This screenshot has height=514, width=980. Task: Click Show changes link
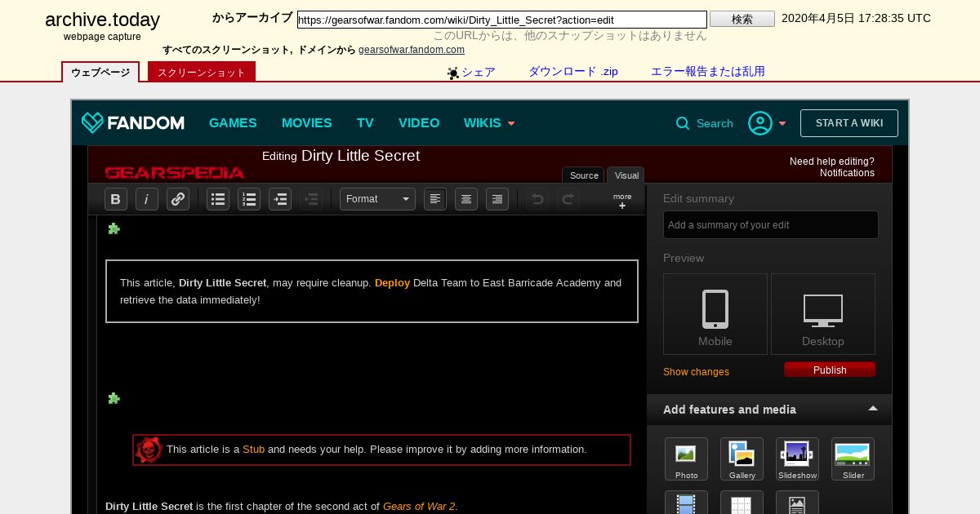pyautogui.click(x=696, y=372)
